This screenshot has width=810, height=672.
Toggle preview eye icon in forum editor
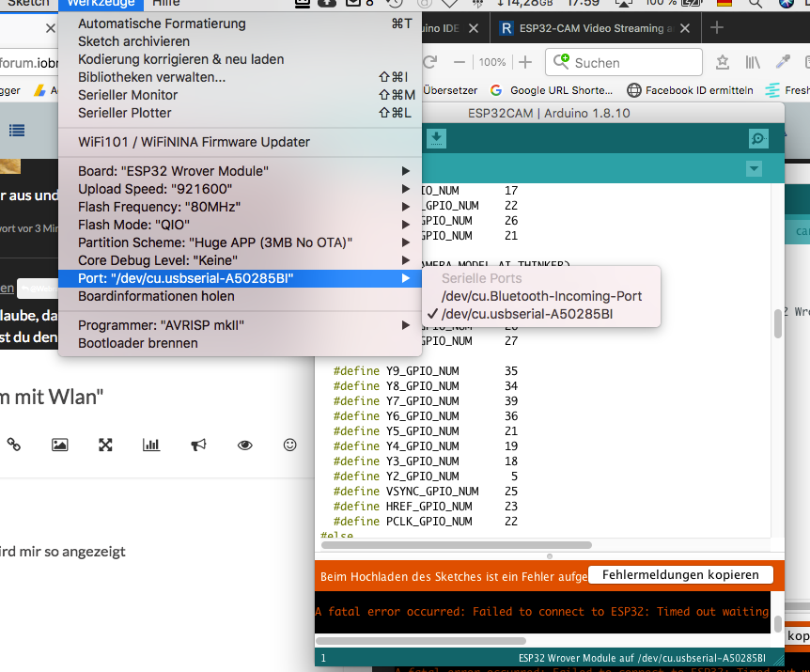pyautogui.click(x=245, y=445)
